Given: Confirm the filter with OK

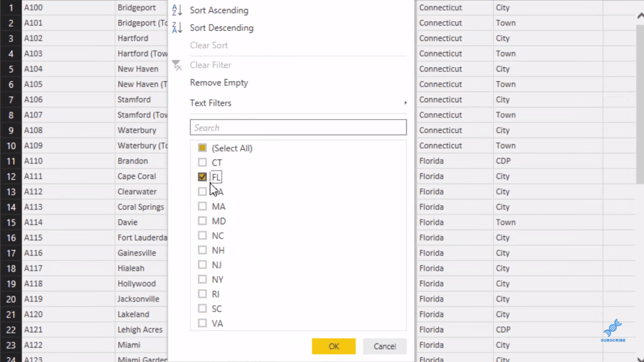Looking at the screenshot, I should pyautogui.click(x=334, y=346).
